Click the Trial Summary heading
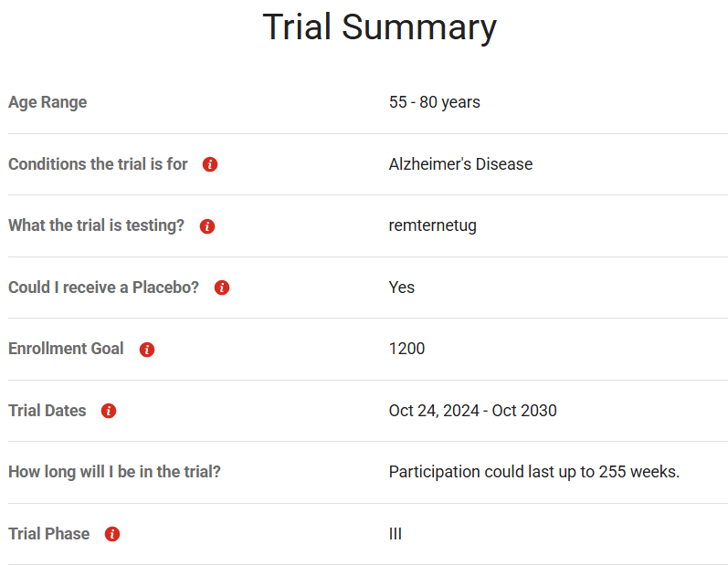Image resolution: width=728 pixels, height=565 pixels. click(x=379, y=27)
